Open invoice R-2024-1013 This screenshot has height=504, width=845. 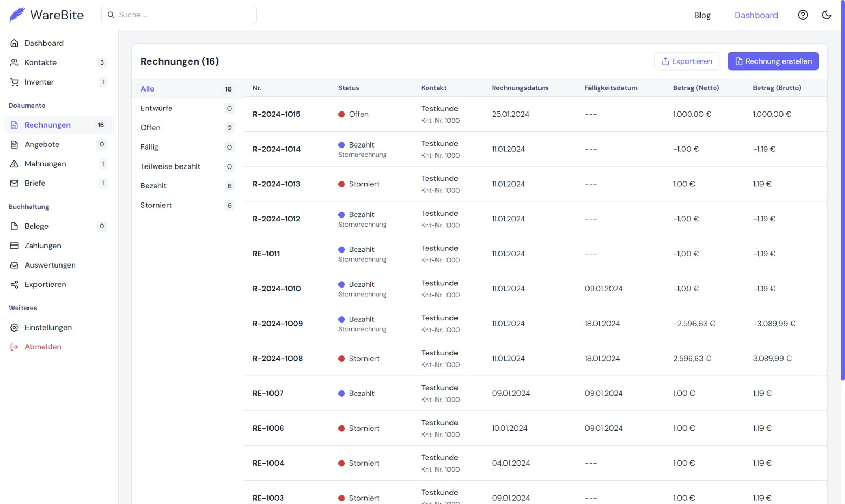tap(276, 184)
